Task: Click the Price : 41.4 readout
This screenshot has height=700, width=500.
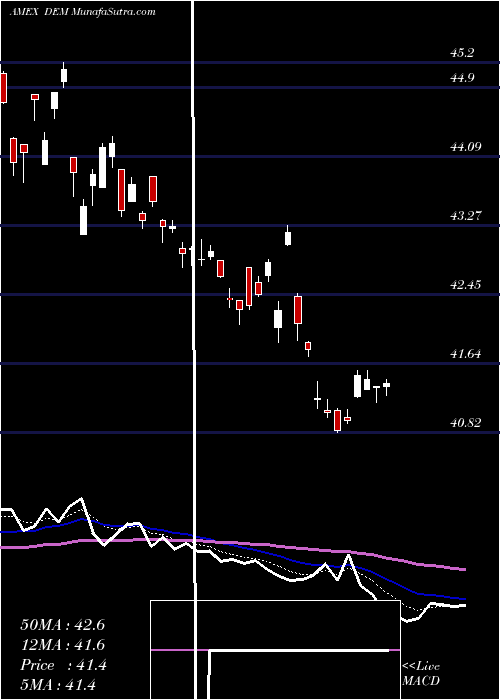Action: (x=63, y=665)
